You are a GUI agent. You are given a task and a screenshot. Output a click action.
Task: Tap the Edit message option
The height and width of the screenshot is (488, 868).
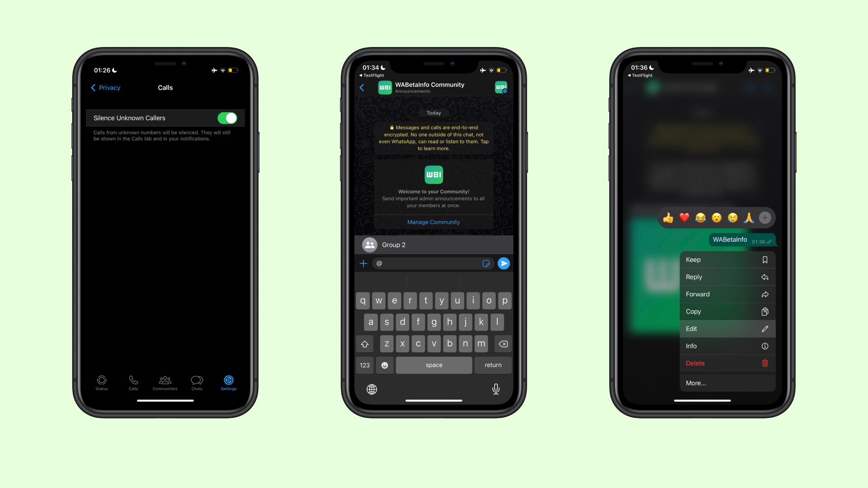726,328
